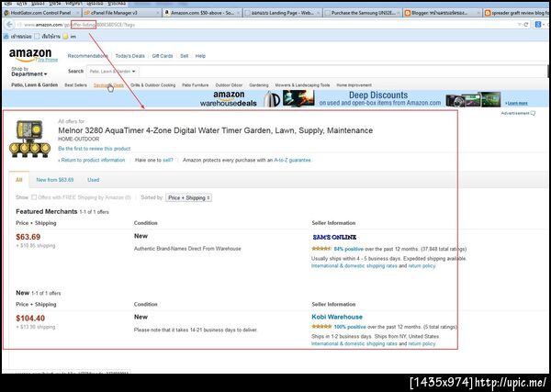Open the Sorted by Price + Shipping dropdown

pos(188,197)
